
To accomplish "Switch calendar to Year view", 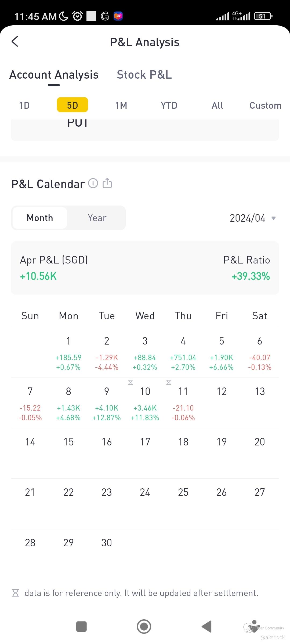I will (x=97, y=218).
